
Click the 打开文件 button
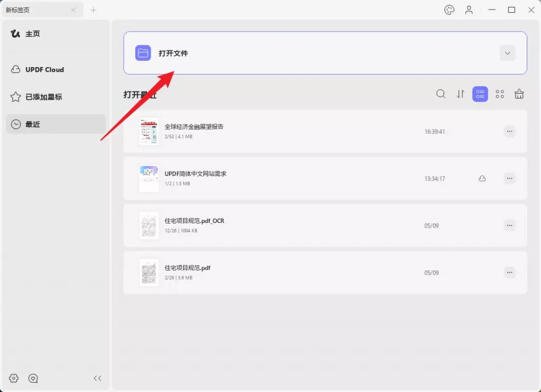click(x=173, y=53)
